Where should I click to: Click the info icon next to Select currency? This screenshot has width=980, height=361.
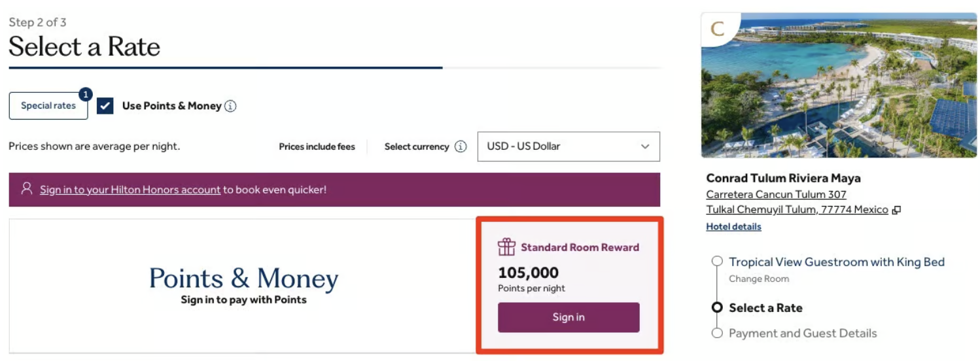[461, 146]
